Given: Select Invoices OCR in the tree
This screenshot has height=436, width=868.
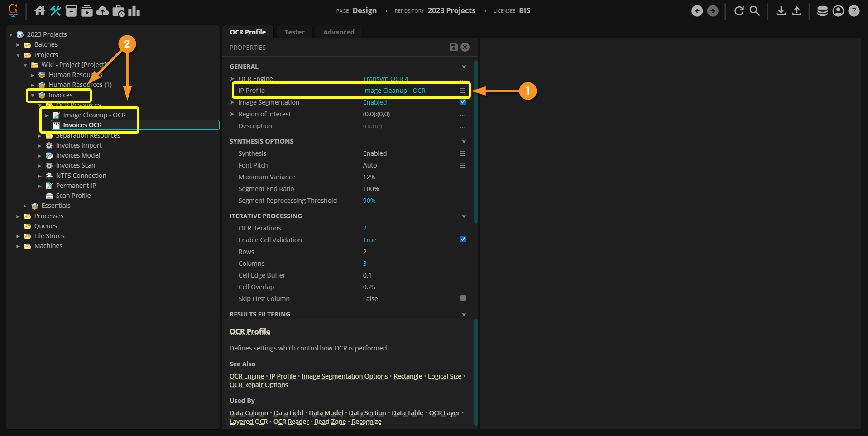Looking at the screenshot, I should pos(82,125).
